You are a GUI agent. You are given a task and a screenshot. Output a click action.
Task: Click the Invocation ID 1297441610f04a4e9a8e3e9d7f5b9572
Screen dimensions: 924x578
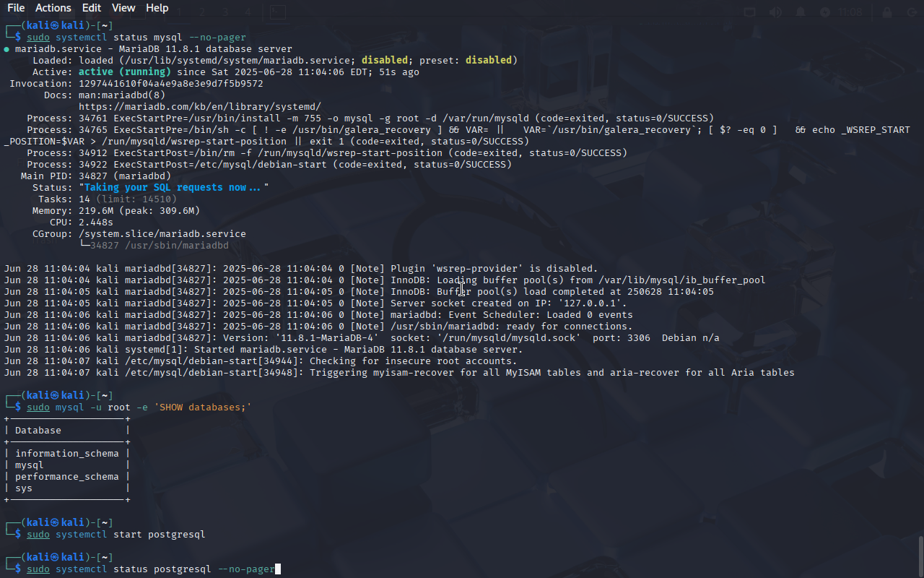(x=171, y=83)
